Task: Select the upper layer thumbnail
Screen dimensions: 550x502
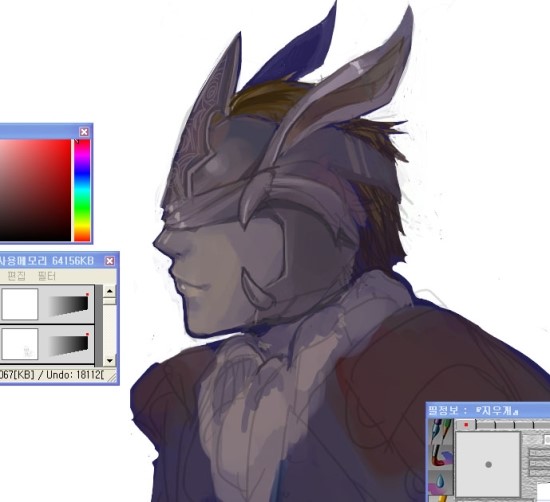Action: pyautogui.click(x=20, y=304)
